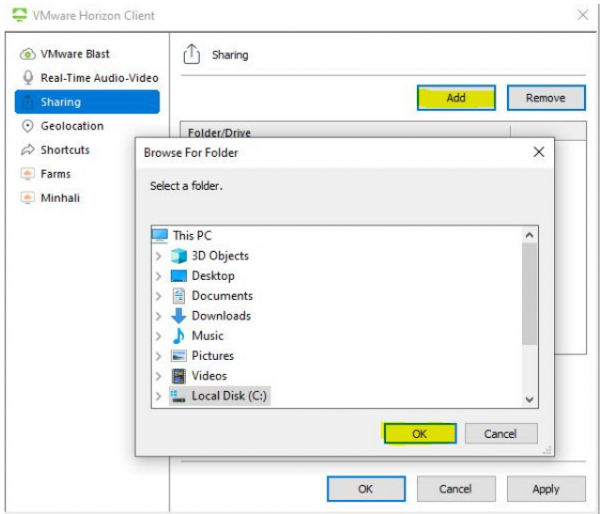Go to Geolocation settings
The image size is (600, 514).
87,126
